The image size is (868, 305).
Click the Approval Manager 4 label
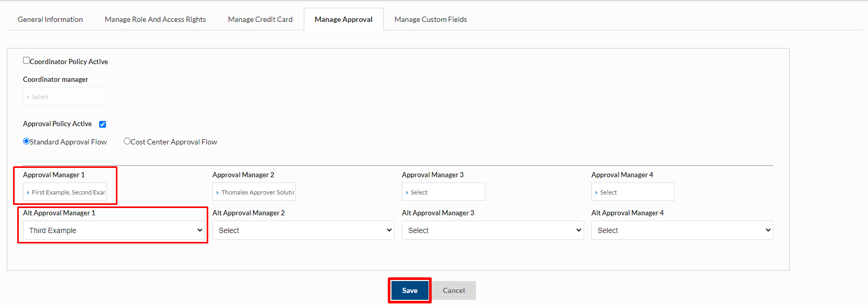[x=622, y=175]
